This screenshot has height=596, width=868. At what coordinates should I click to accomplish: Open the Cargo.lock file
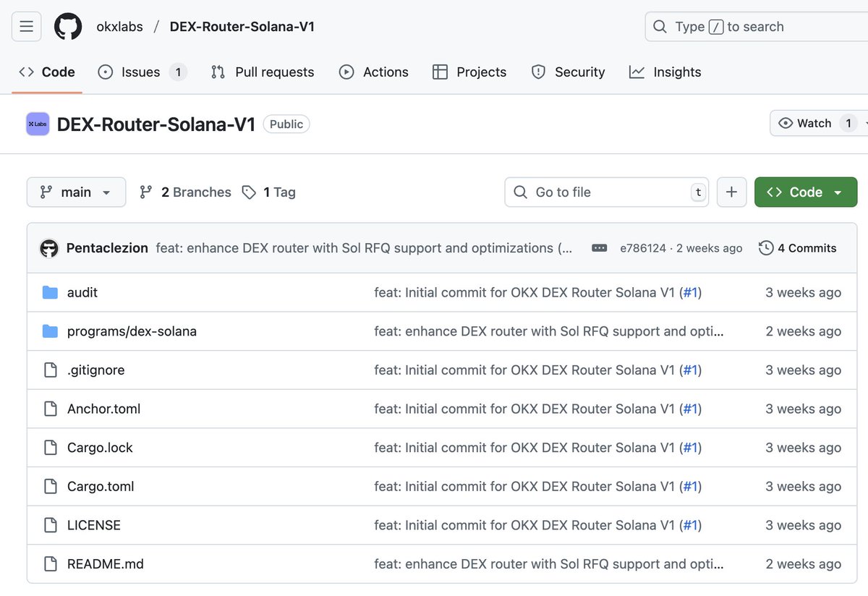click(x=100, y=448)
